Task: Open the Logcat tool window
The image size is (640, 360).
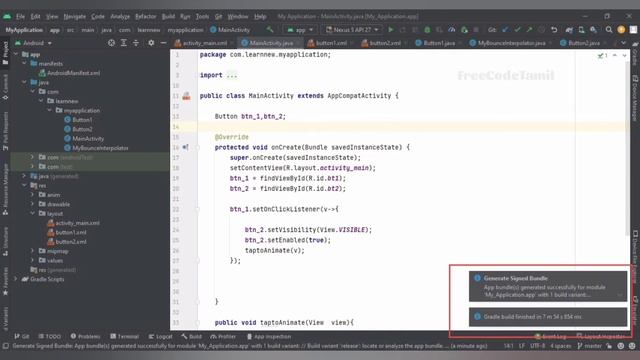Action: tap(160, 337)
